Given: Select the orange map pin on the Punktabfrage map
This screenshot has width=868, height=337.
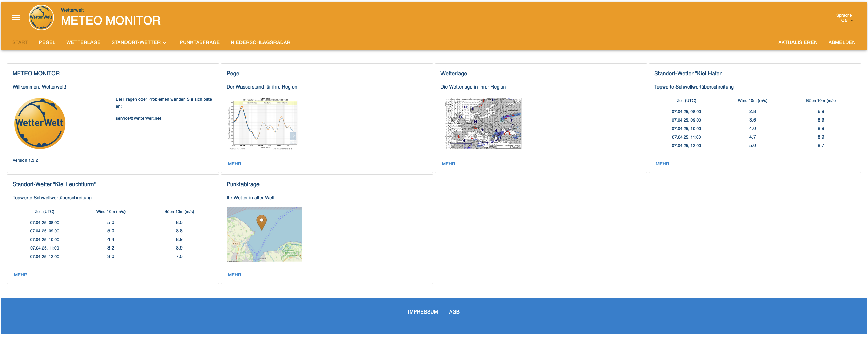Looking at the screenshot, I should [262, 222].
